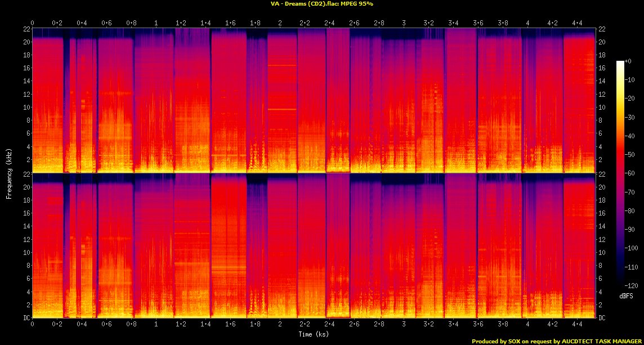Click the 10 kHz label left of lower channel
This screenshot has width=644, height=345.
[x=26, y=253]
